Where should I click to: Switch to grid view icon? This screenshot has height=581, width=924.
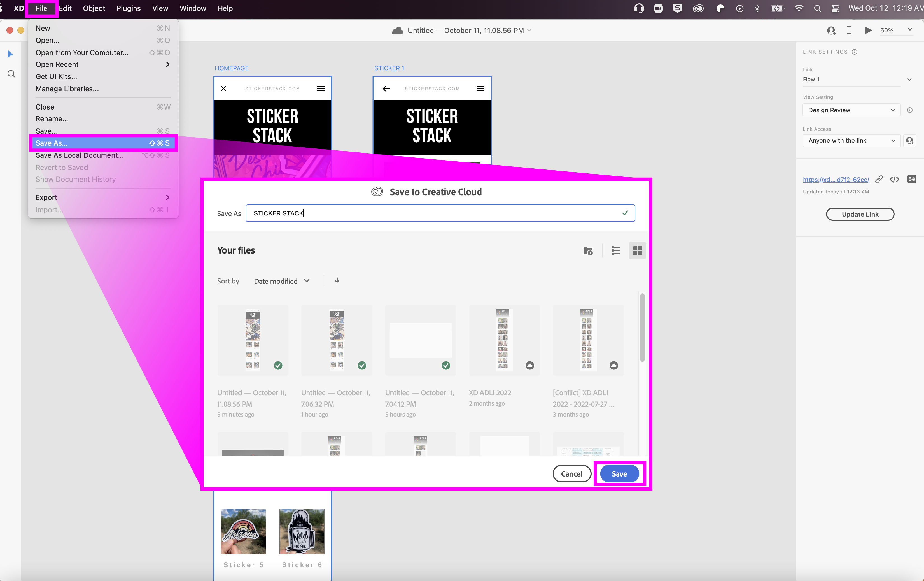[x=637, y=251]
